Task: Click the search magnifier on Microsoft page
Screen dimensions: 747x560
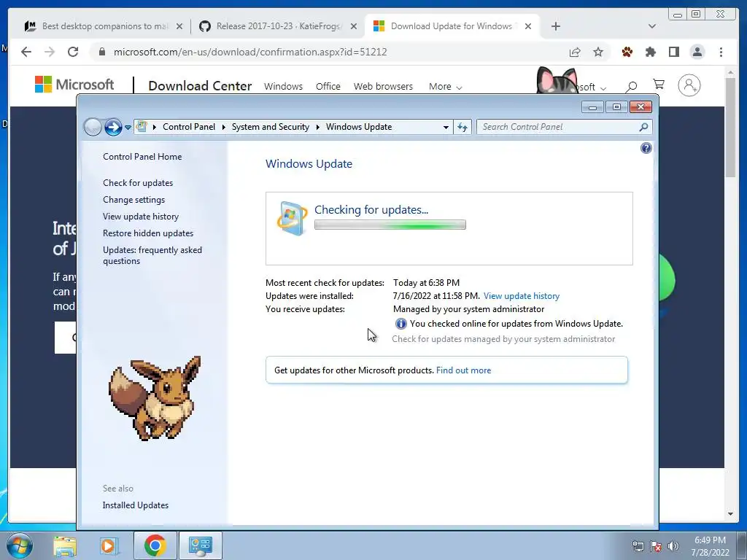Action: (x=632, y=86)
